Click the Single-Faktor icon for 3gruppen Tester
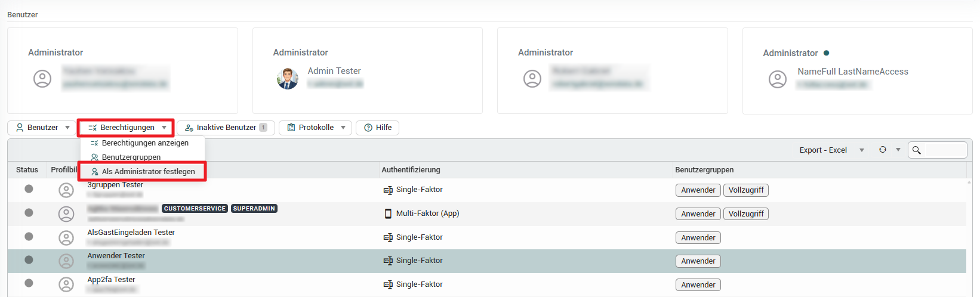 point(388,190)
